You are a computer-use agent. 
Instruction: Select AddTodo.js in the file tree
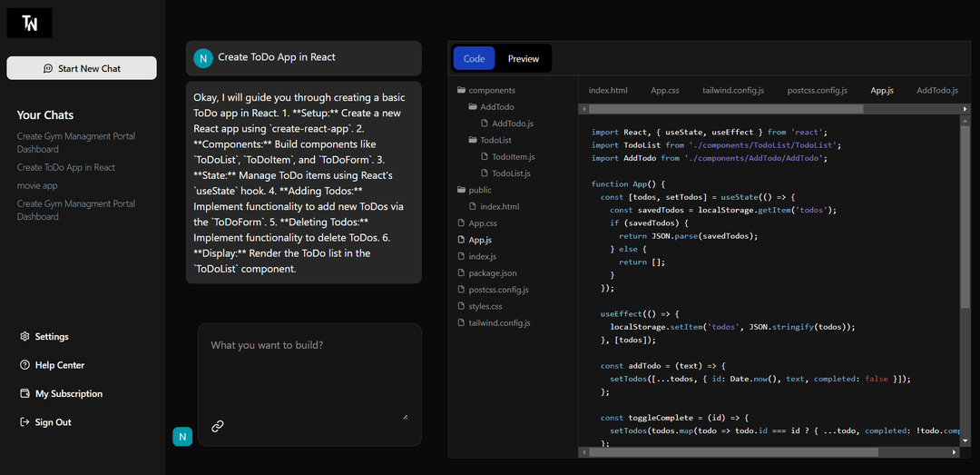pos(507,124)
